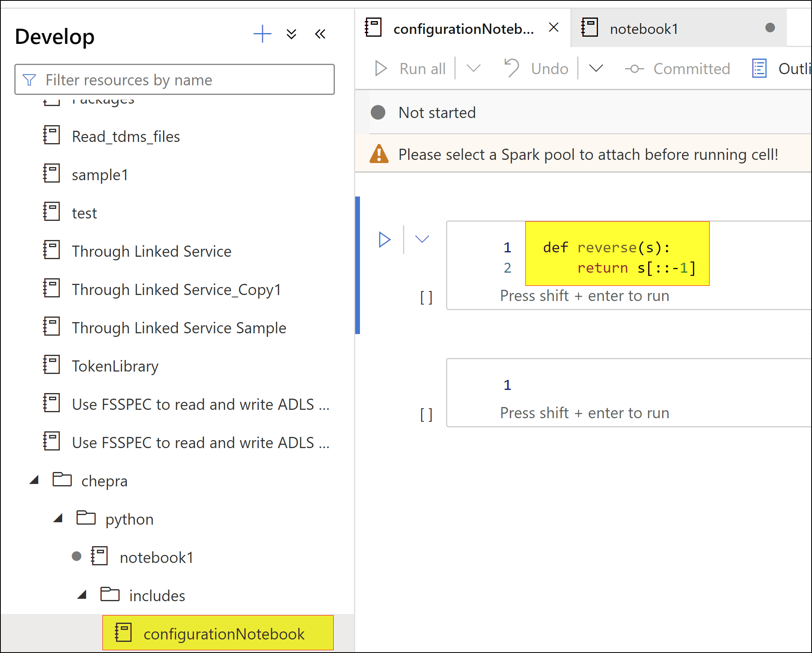Click the notebook icon beside Read_tdms_files
The height and width of the screenshot is (653, 812).
tap(51, 136)
